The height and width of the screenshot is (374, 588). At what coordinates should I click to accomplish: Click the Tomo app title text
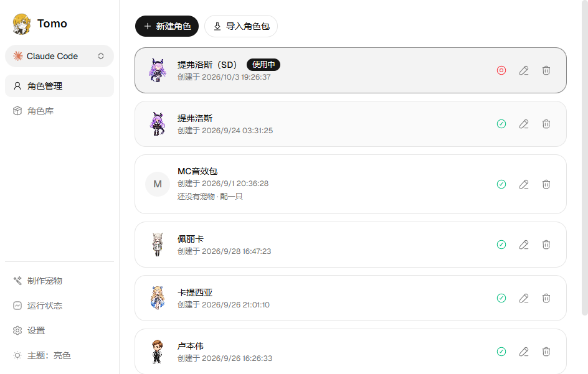(52, 24)
